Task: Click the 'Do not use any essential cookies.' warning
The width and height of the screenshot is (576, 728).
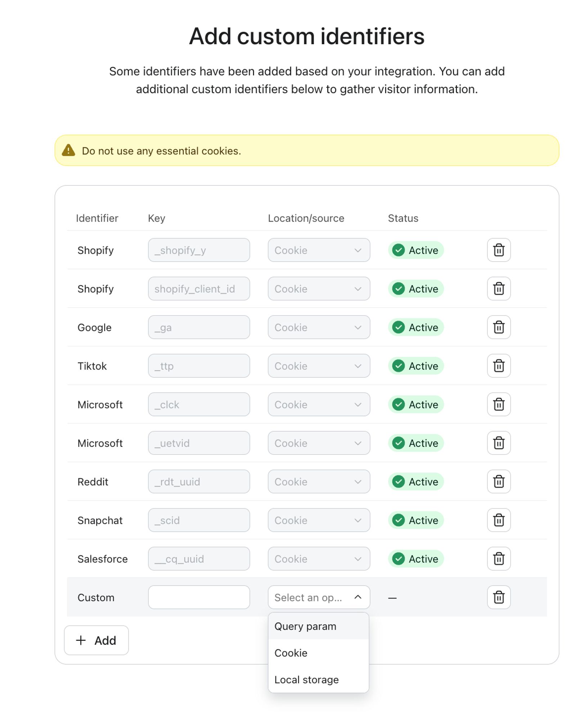Action: point(161,151)
